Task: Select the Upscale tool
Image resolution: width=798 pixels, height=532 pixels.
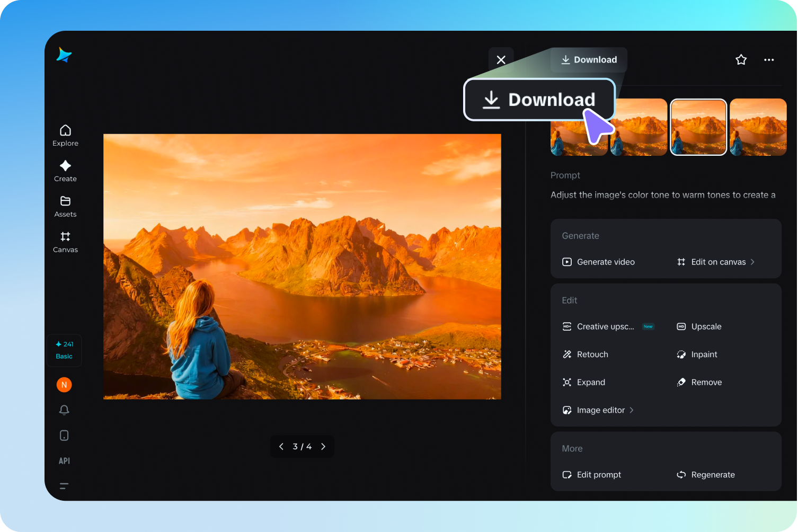Action: click(x=706, y=326)
